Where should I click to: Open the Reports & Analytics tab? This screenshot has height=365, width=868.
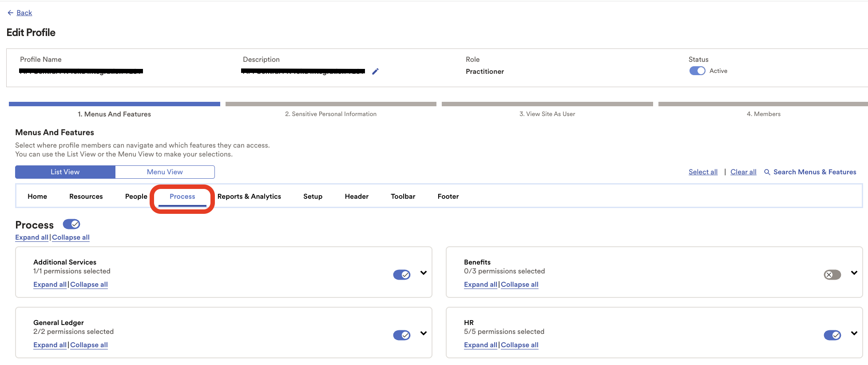249,197
